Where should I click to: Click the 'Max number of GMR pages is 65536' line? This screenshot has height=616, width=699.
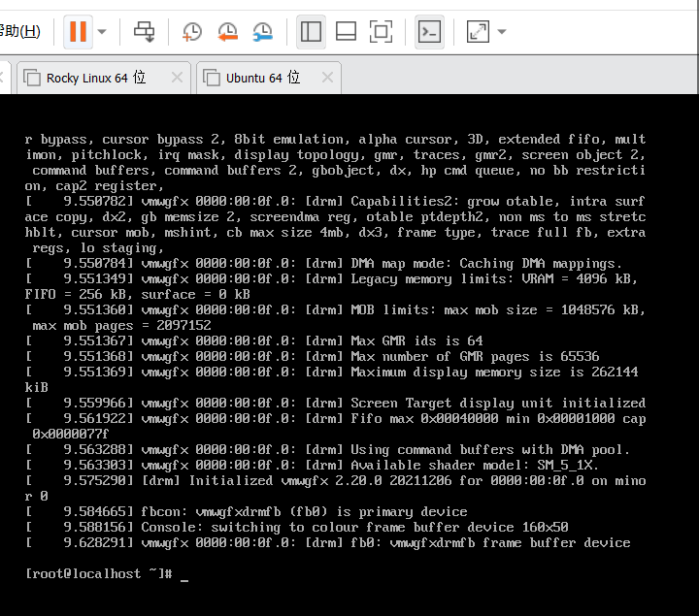pos(312,356)
